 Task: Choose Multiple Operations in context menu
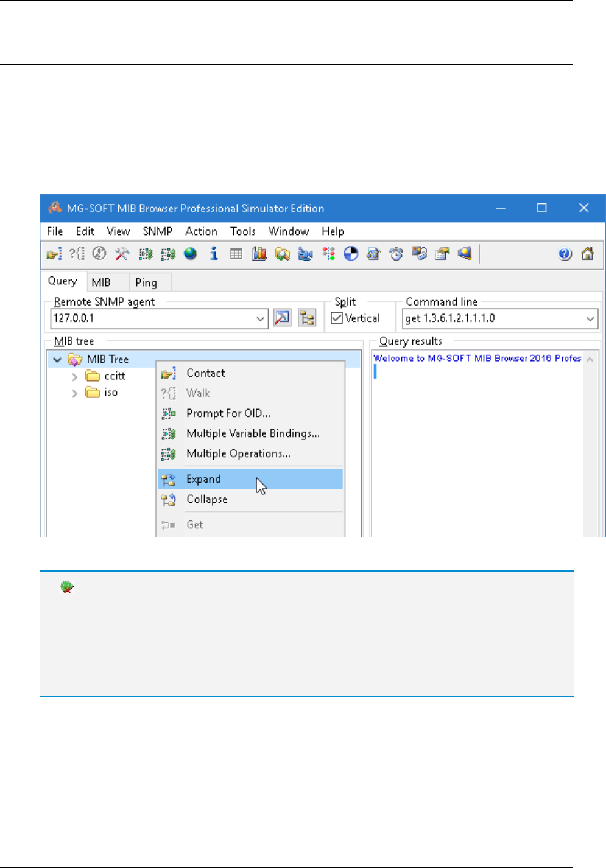(250, 453)
